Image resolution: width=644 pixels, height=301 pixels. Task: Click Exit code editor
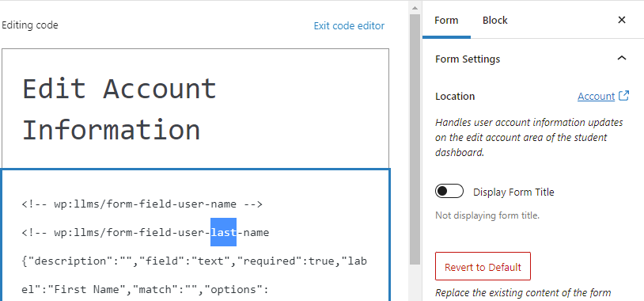click(349, 26)
